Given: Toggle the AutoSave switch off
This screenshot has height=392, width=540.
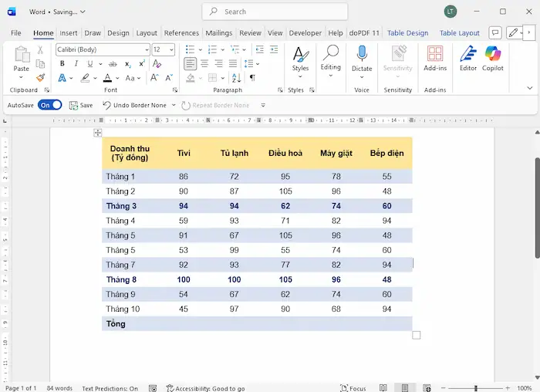Looking at the screenshot, I should coord(50,105).
